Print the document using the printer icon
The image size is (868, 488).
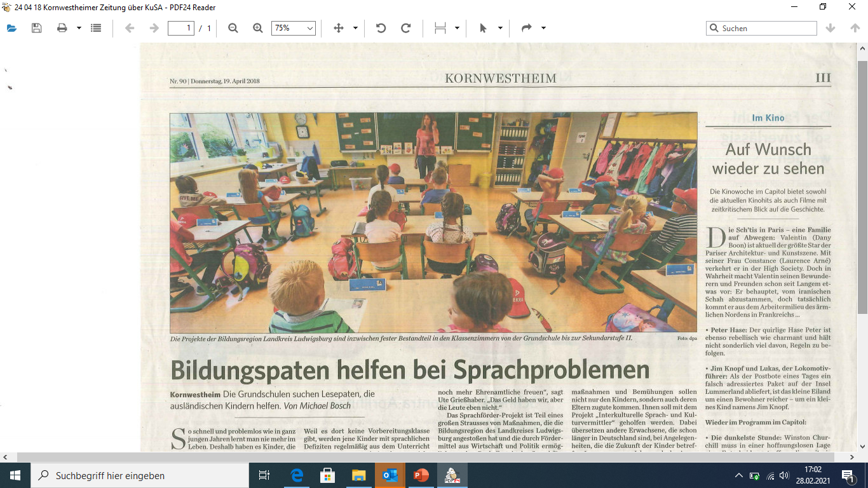pyautogui.click(x=62, y=28)
